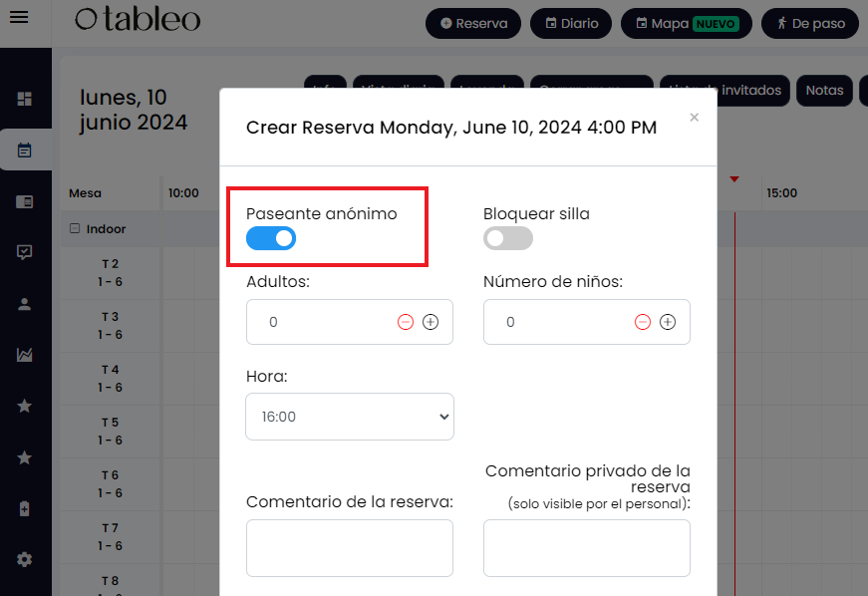Select table row T 5
Viewport: 868px width, 596px height.
pos(111,432)
